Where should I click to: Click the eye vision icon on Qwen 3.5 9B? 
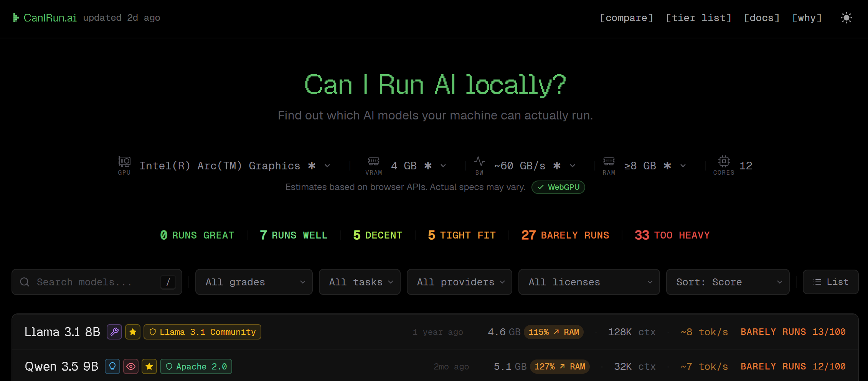pos(131,366)
